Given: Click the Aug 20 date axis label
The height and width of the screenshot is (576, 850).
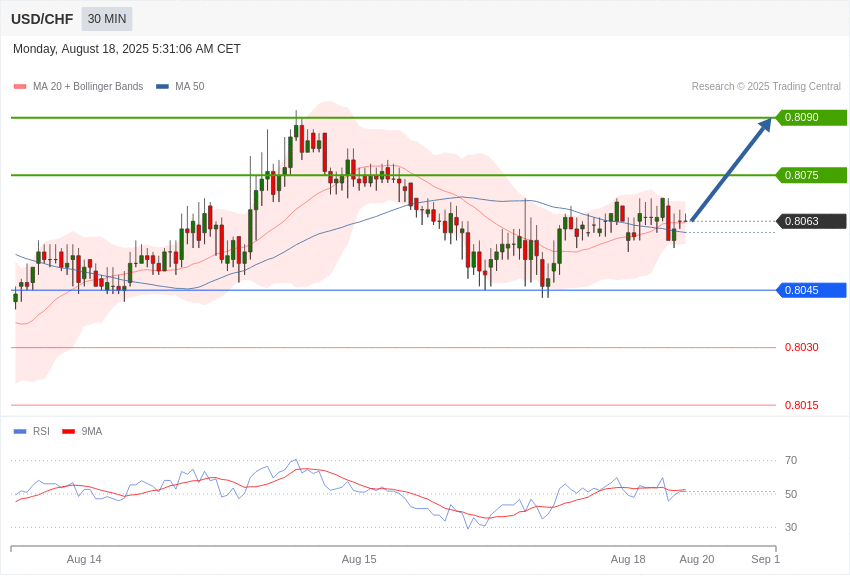Looking at the screenshot, I should click(x=697, y=559).
